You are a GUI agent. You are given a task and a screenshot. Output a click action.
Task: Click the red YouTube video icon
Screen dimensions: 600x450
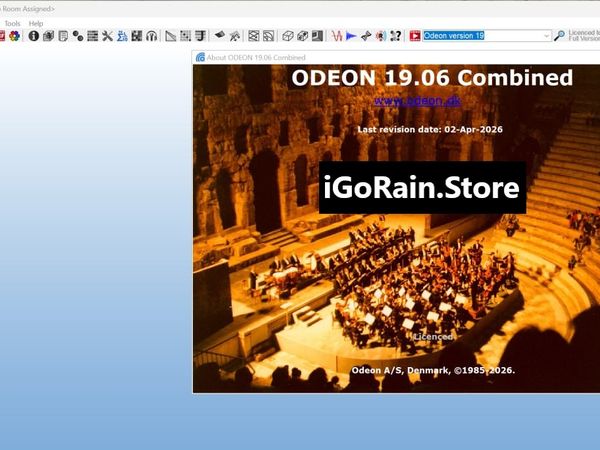point(414,36)
